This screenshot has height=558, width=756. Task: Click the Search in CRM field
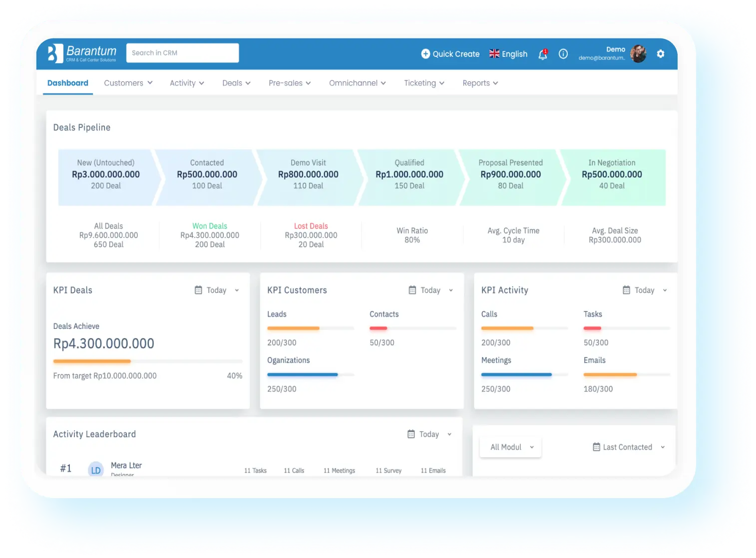[182, 53]
